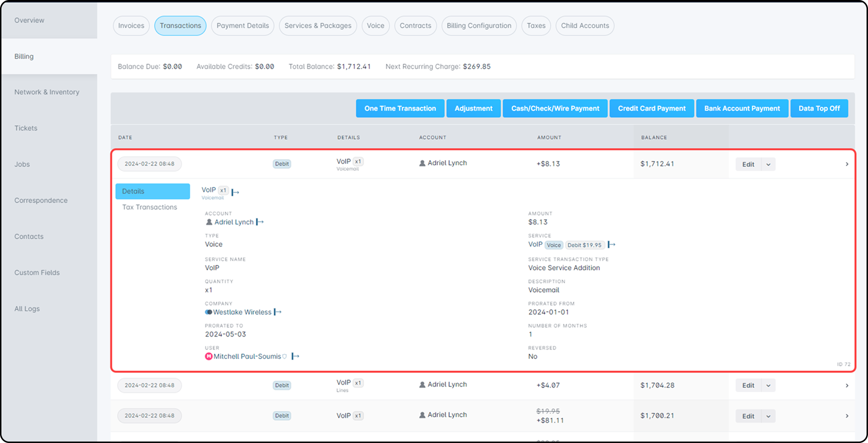The width and height of the screenshot is (868, 443).
Task: Open the Edit dropdown arrow for $1,712.41 row
Action: click(768, 164)
